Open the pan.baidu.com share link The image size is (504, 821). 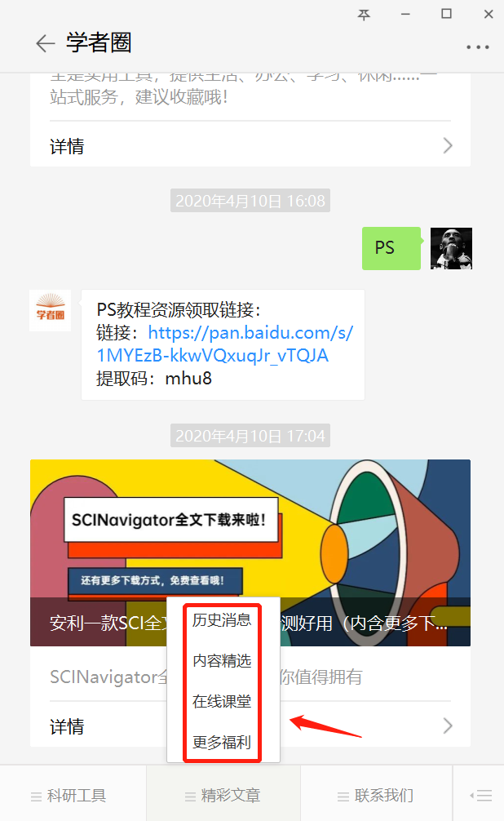point(225,344)
